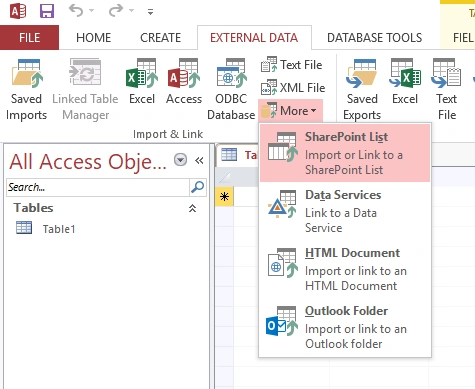Open the All Access Objects pane menu arrow
The width and height of the screenshot is (475, 389).
pos(180,160)
